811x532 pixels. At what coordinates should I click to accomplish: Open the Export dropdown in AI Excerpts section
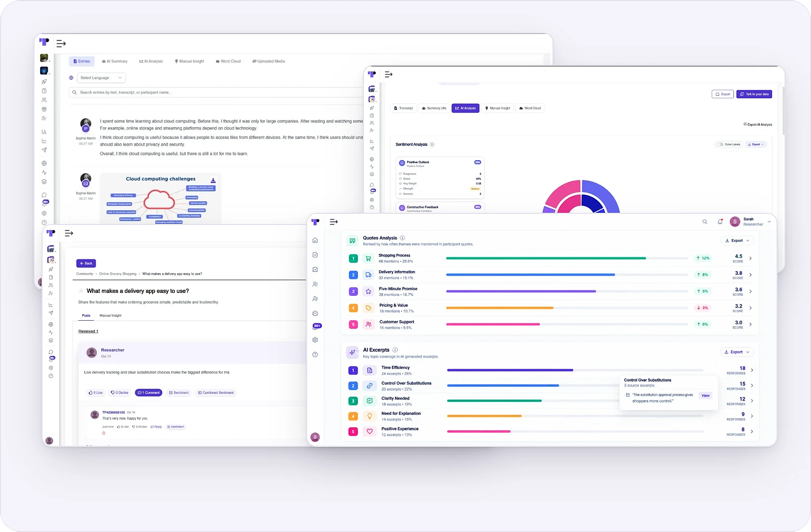click(x=736, y=352)
